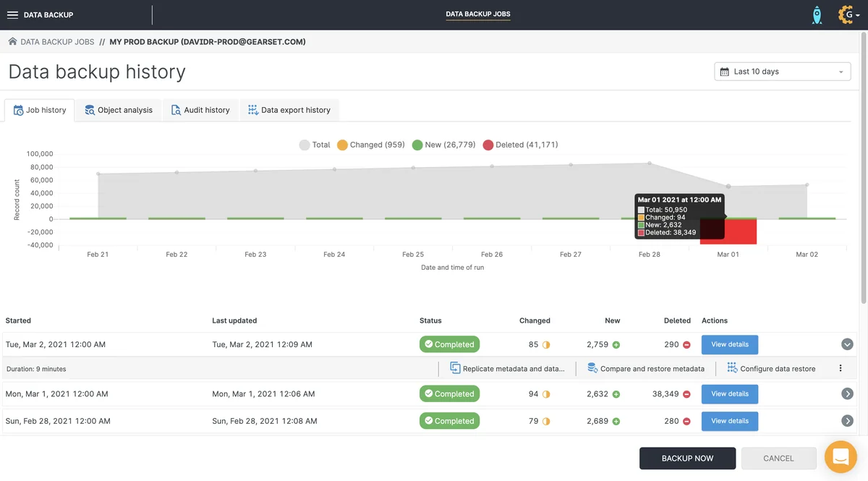The height and width of the screenshot is (481, 868).
Task: Click the calendar icon in date range selector
Action: tap(725, 72)
